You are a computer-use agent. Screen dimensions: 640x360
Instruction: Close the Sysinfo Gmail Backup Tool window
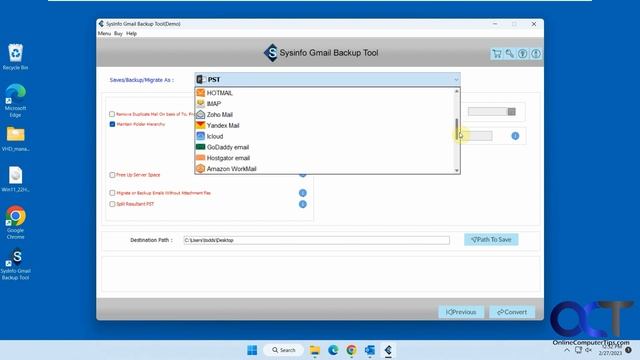pos(533,24)
